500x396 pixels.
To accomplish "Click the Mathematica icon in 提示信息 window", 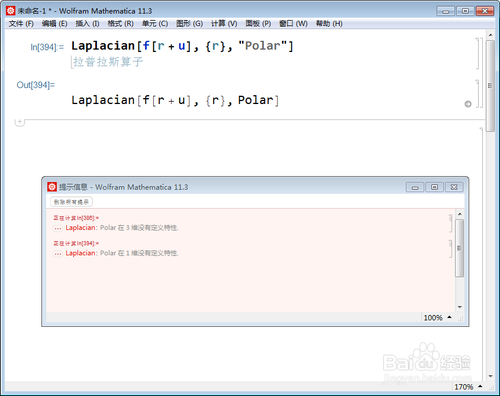I will click(x=52, y=187).
